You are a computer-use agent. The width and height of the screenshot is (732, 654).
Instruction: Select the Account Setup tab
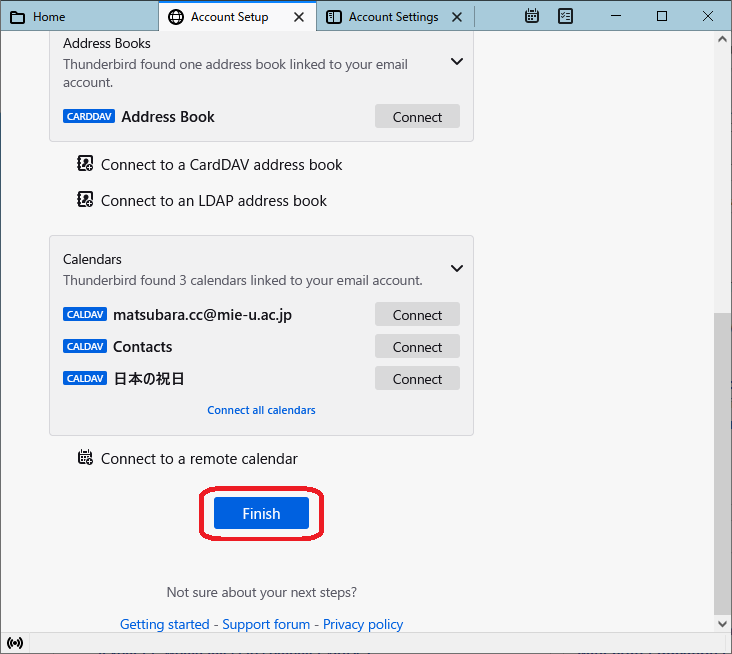click(x=237, y=17)
